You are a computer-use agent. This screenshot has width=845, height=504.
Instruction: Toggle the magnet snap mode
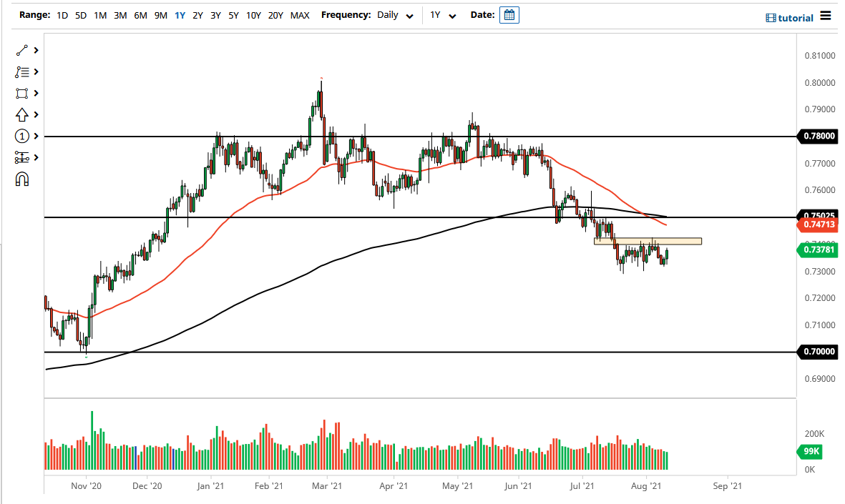coord(21,179)
